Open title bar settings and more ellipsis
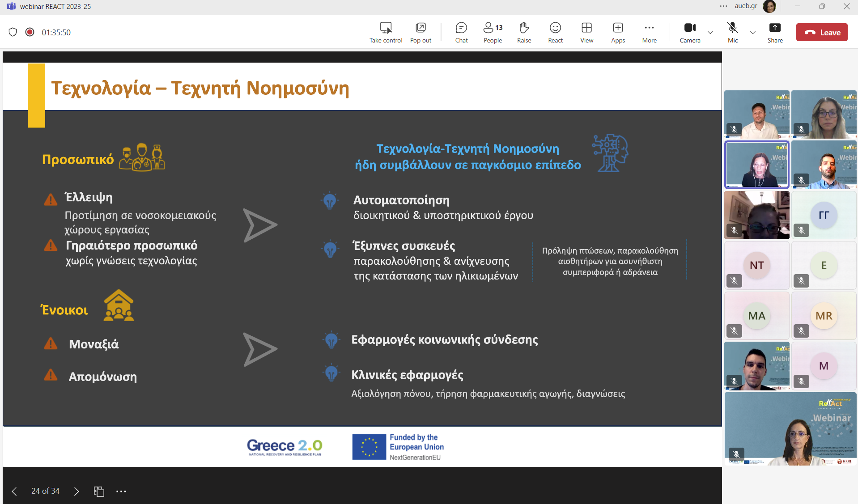This screenshot has height=504, width=858. [723, 6]
